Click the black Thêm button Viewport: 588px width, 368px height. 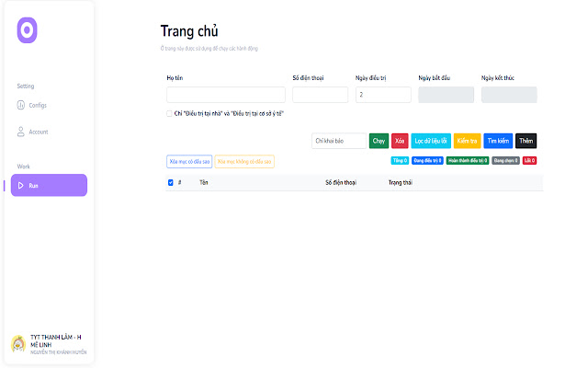tap(526, 141)
